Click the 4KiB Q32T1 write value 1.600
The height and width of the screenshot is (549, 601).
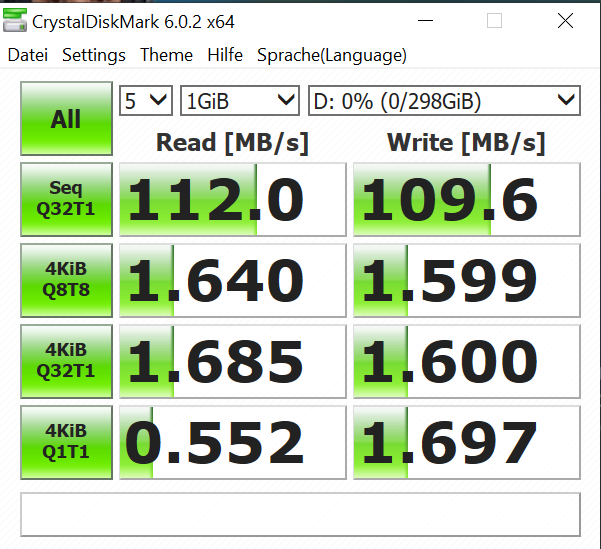pyautogui.click(x=467, y=361)
